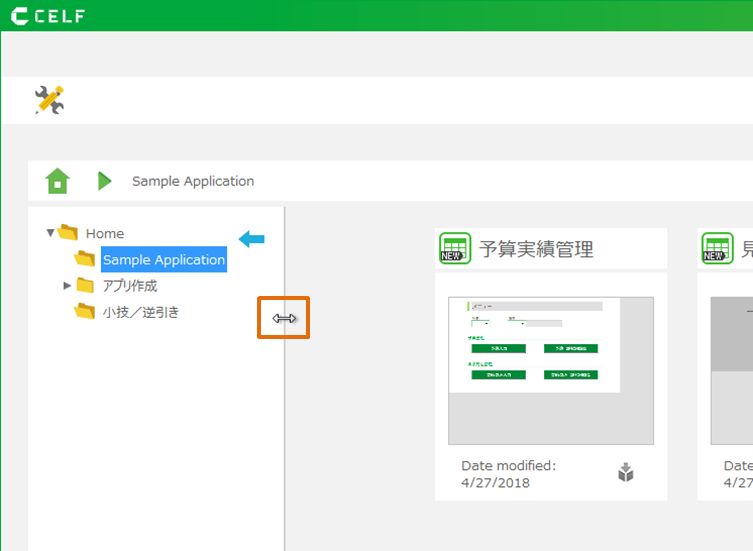753x551 pixels.
Task: Select the Home label in folder tree
Action: (105, 233)
